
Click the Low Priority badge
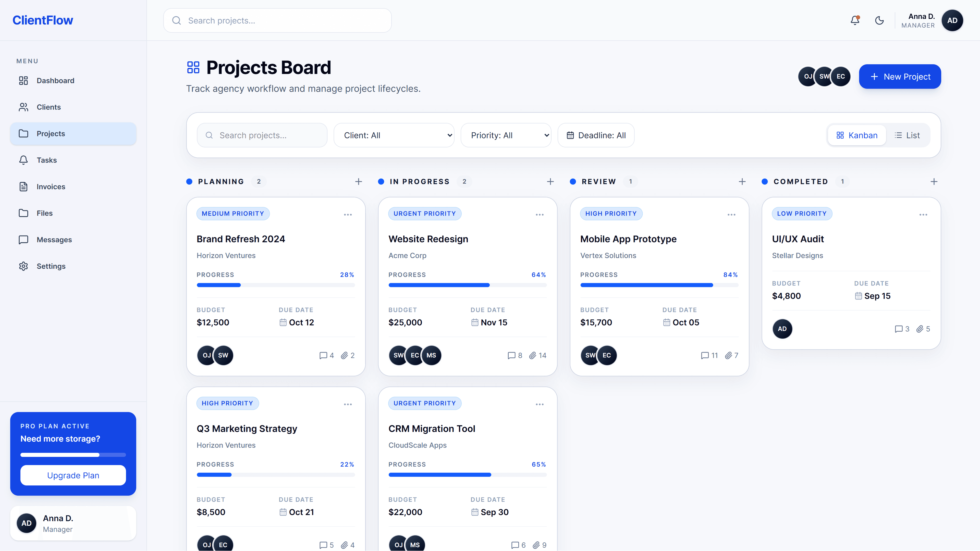pyautogui.click(x=802, y=214)
